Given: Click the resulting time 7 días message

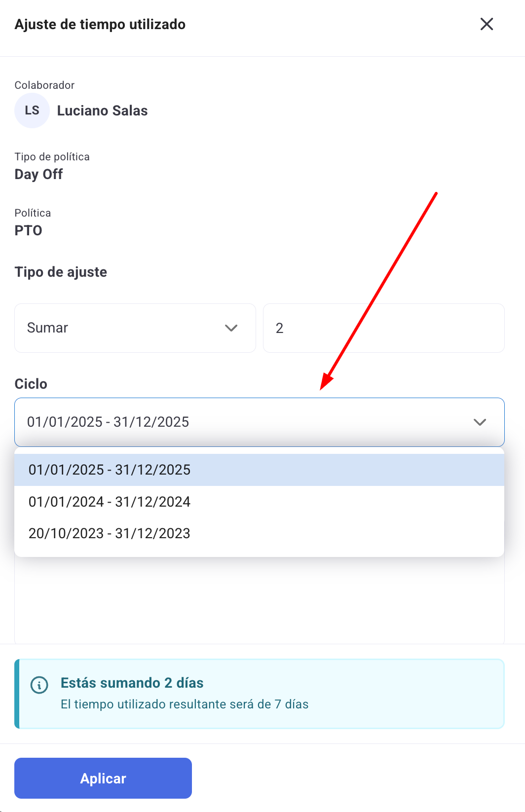Looking at the screenshot, I should pos(185,704).
